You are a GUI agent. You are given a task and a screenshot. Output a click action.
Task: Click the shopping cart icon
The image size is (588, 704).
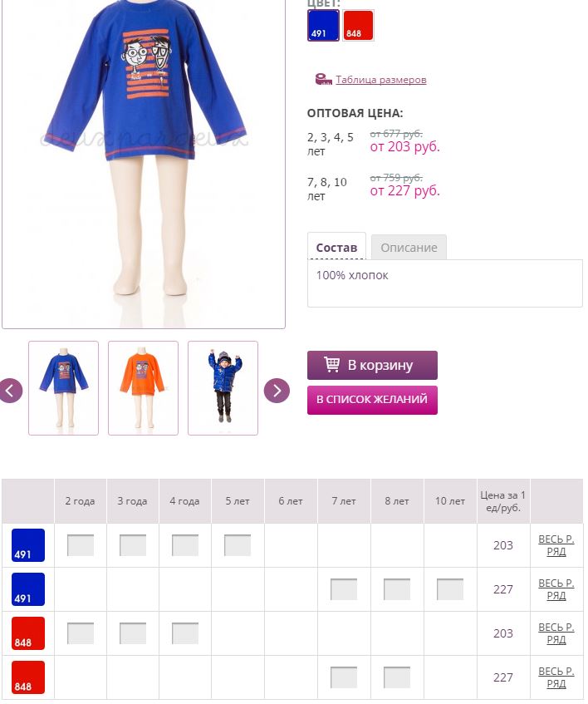332,364
